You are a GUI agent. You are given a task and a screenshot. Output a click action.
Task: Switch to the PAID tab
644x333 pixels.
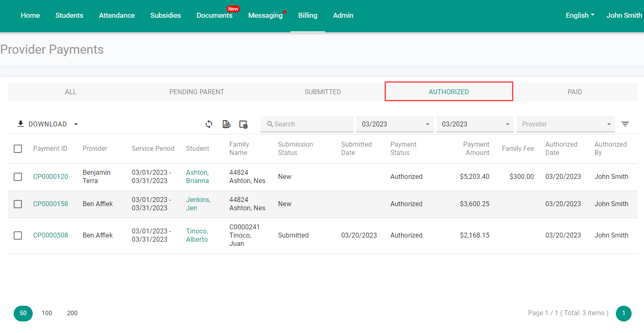tap(575, 92)
